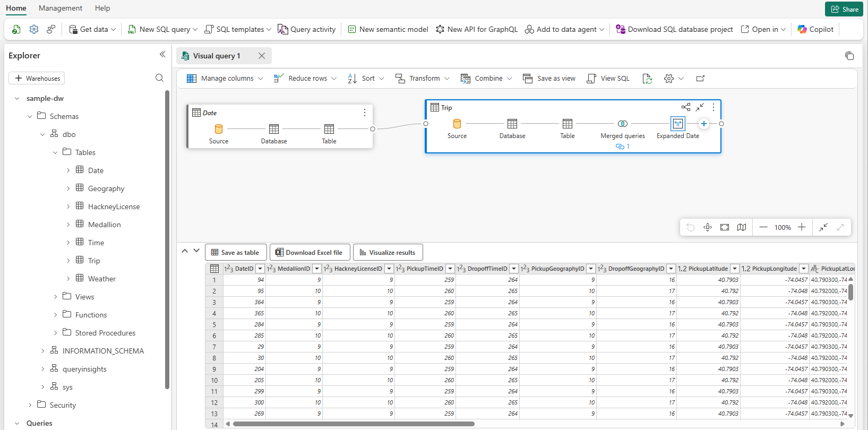The height and width of the screenshot is (430, 868).
Task: Select the Table step in the Trip query
Action: [568, 129]
